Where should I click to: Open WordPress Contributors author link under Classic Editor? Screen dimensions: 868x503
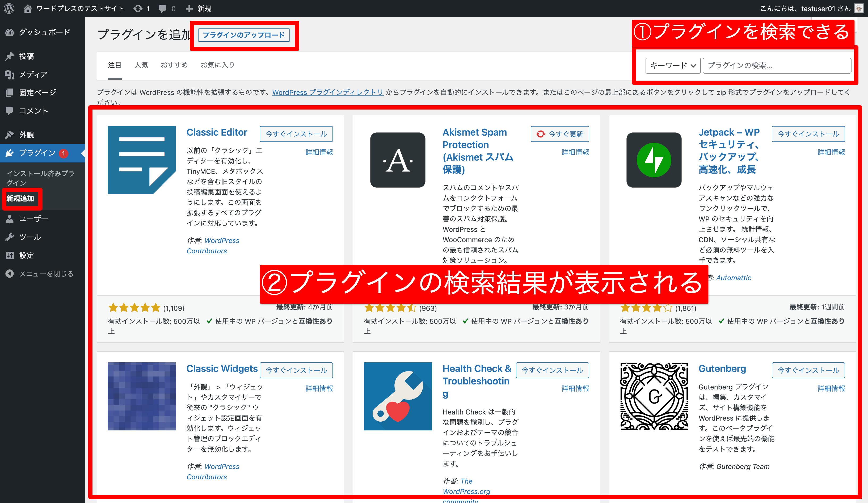point(213,246)
